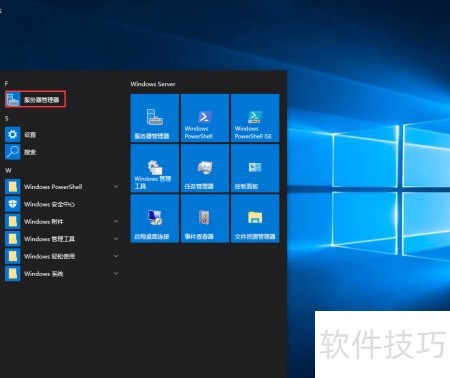Screen dimensions: 450x378
Task: Click the Windows 管理工具 folder icon in list
Action: (x=13, y=239)
